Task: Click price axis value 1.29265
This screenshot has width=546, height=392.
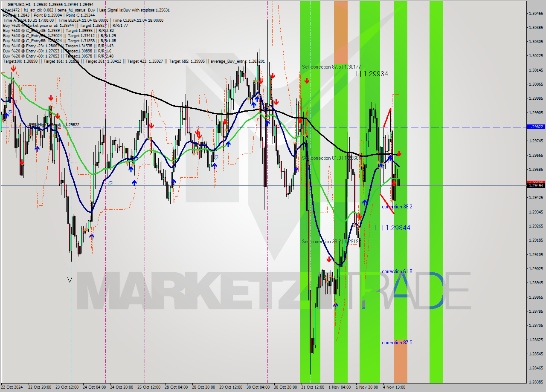Action: pyautogui.click(x=536, y=226)
